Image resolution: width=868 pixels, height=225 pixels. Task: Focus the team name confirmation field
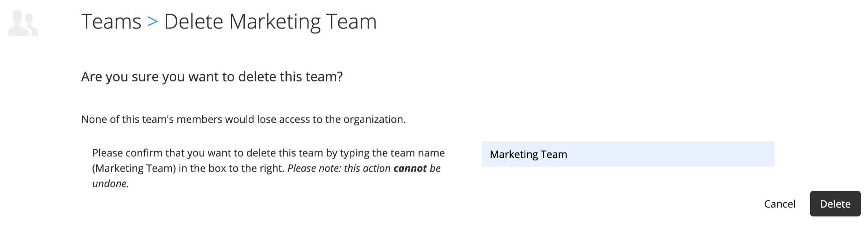click(628, 154)
